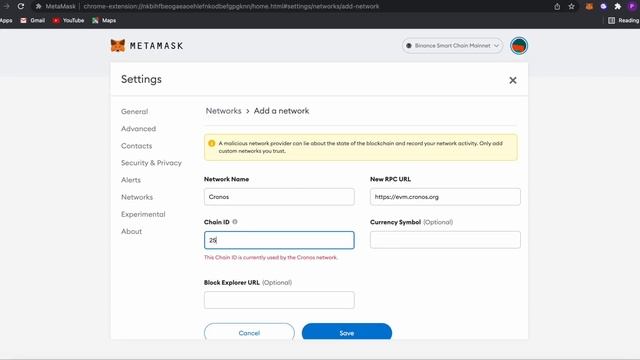Open the Binance Smart Chain Mainnet dropdown
The image size is (640, 360).
pos(452,46)
